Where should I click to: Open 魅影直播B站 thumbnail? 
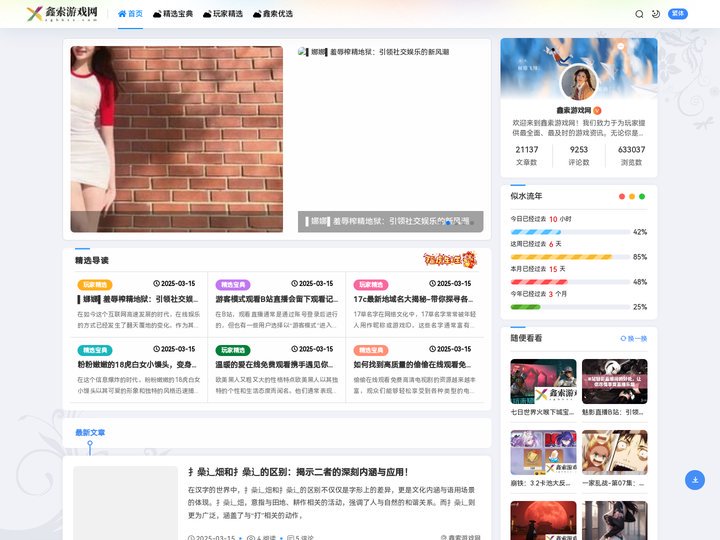click(x=614, y=382)
